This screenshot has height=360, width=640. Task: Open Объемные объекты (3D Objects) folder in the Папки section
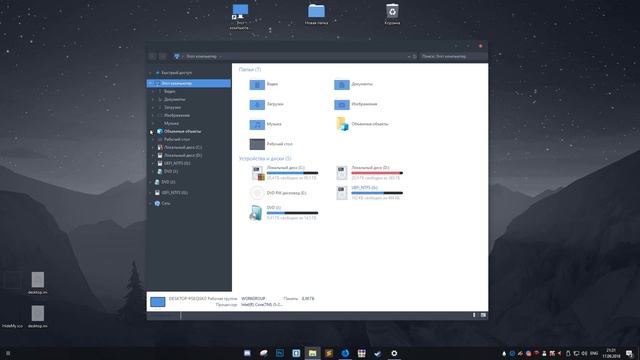(342, 124)
